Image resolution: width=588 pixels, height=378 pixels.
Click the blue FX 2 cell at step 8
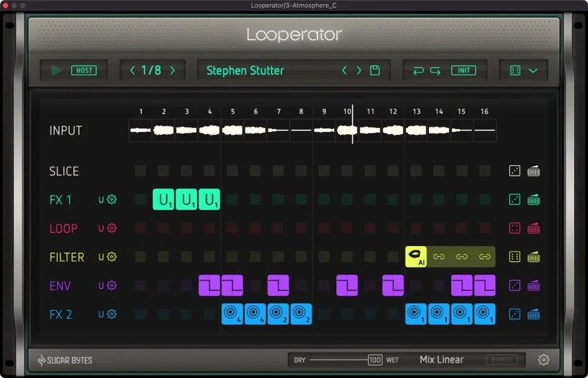(301, 314)
